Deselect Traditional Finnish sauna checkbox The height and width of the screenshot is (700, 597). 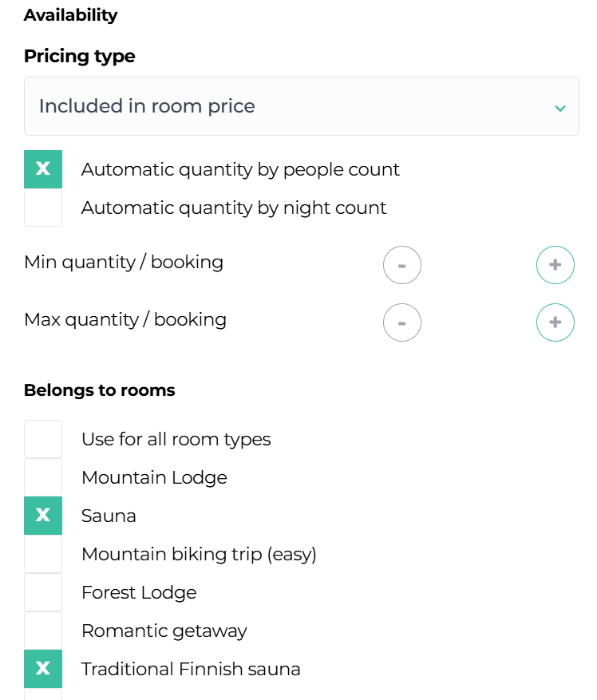pos(43,669)
